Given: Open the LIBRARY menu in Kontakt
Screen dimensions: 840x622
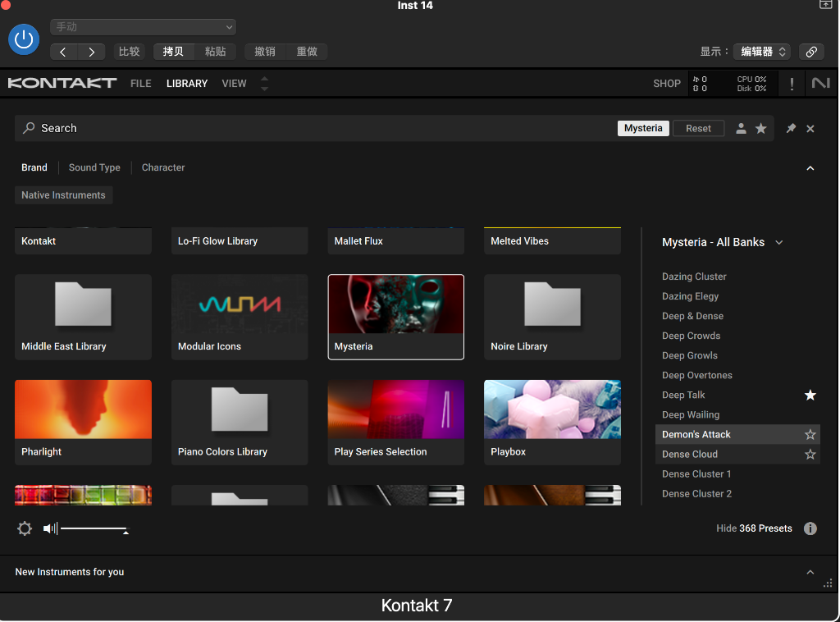Looking at the screenshot, I should point(187,84).
